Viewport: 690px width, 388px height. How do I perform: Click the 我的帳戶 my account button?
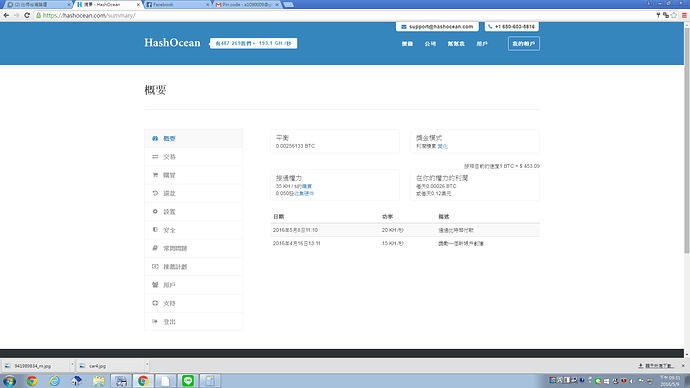[x=524, y=44]
